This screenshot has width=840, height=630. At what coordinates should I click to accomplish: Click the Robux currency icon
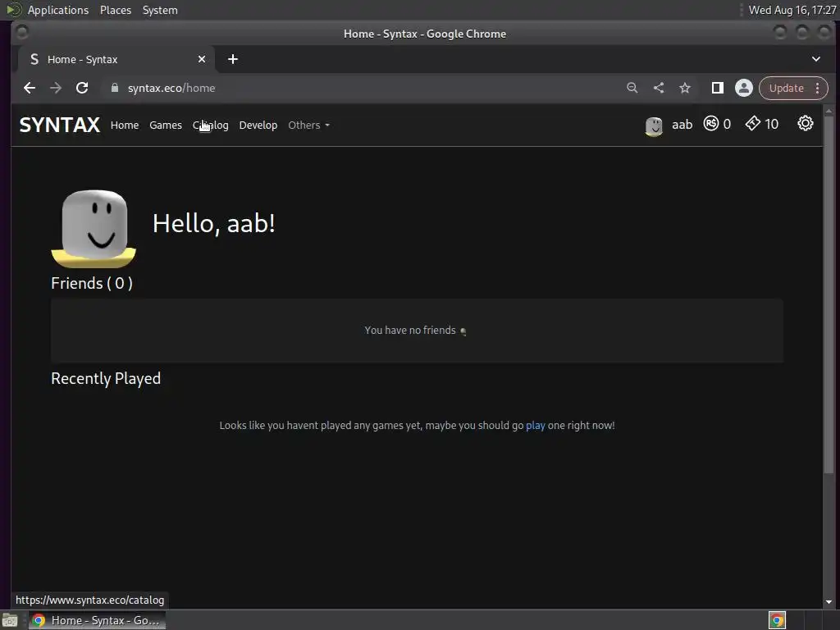pos(711,124)
